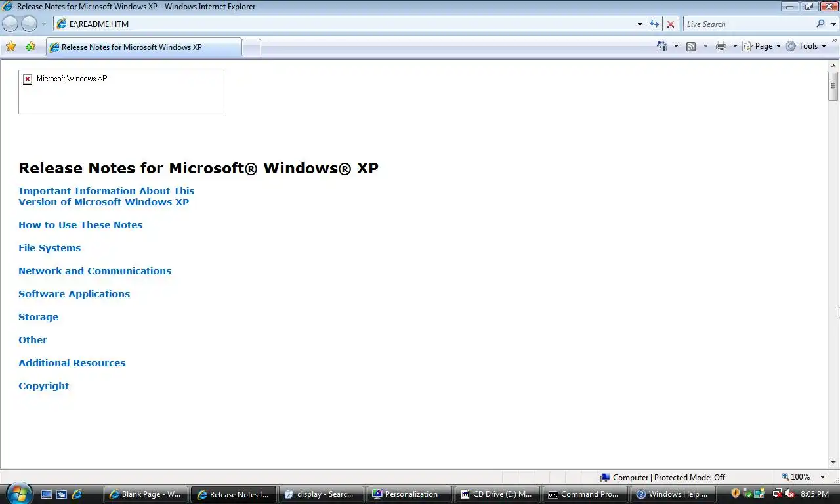The image size is (840, 504).
Task: Expand the Home button dropdown arrow
Action: tap(676, 46)
